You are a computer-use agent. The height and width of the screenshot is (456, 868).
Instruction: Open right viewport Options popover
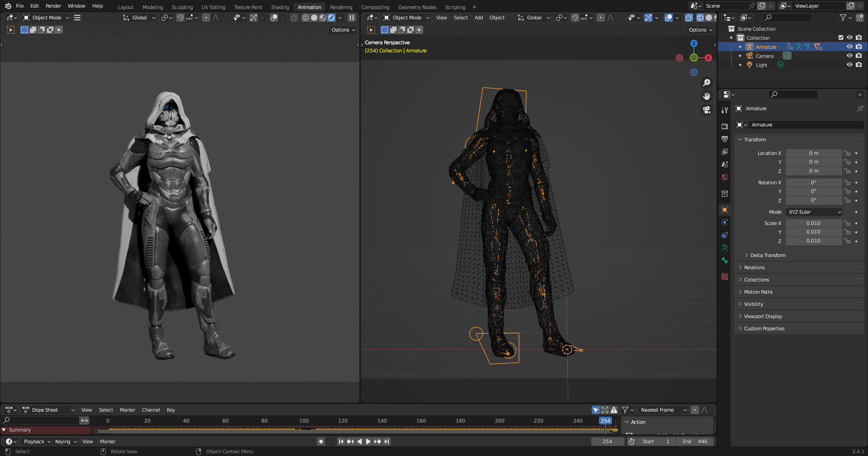(x=700, y=30)
